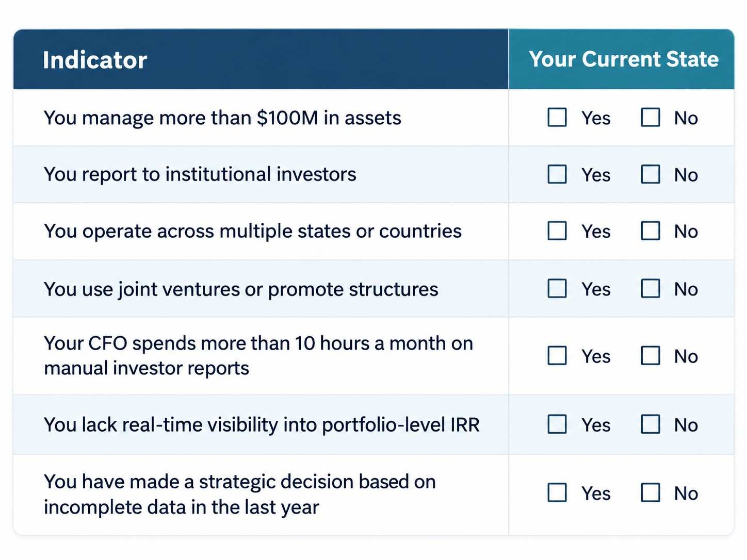Click the 'portfolio-level IRR' indicator text

pos(401,425)
